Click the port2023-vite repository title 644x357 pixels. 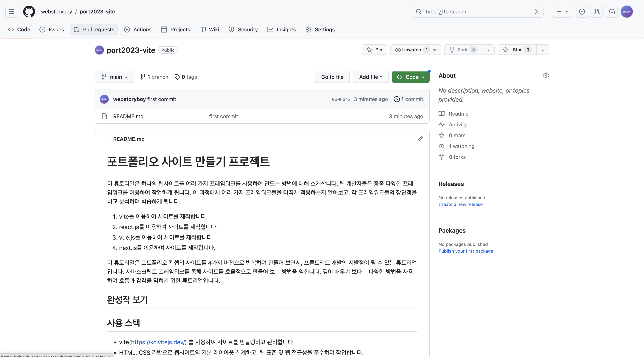point(131,50)
